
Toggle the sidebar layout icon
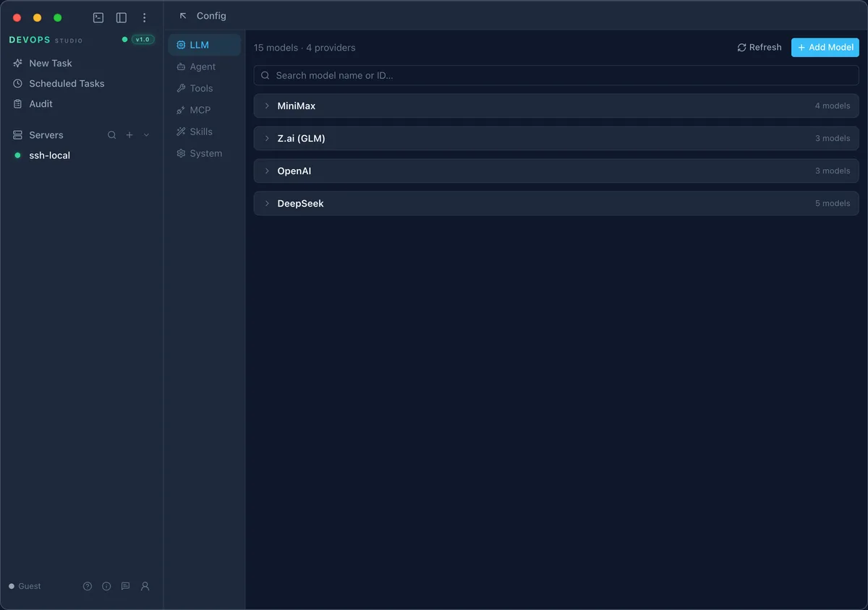[x=122, y=17]
